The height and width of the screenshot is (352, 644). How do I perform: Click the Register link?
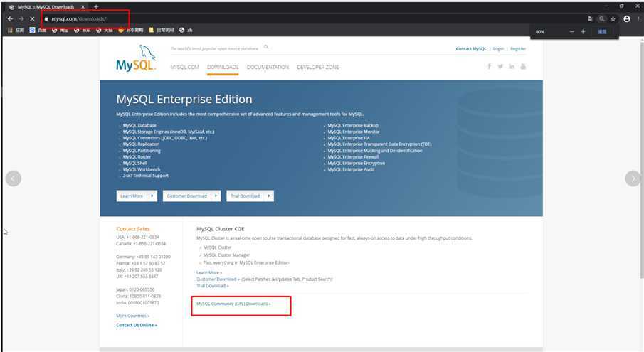(518, 48)
